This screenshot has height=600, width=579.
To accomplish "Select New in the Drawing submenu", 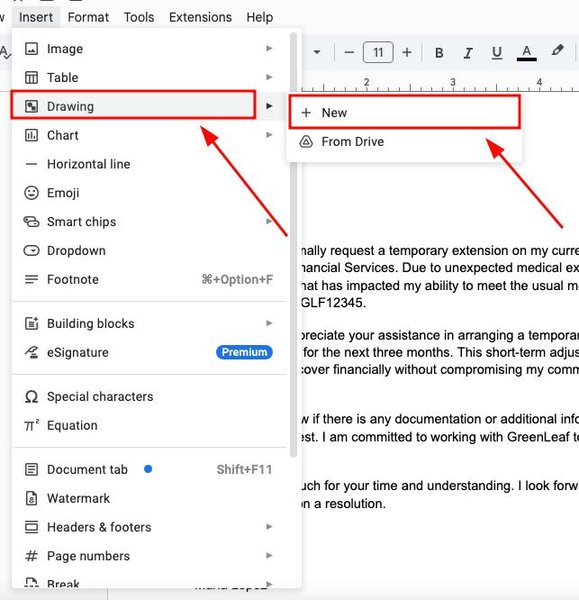I will (404, 112).
